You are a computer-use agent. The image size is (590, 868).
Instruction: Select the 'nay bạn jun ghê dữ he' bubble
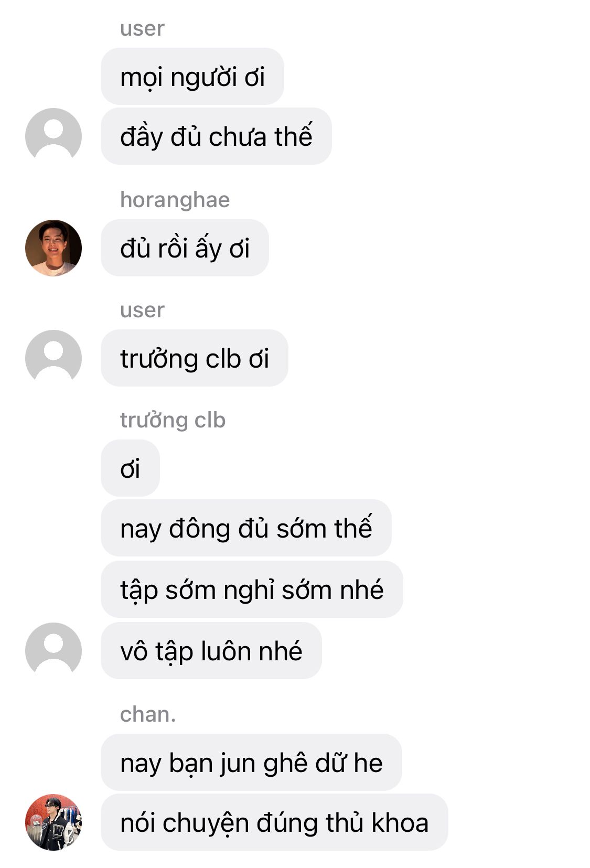pos(251,763)
